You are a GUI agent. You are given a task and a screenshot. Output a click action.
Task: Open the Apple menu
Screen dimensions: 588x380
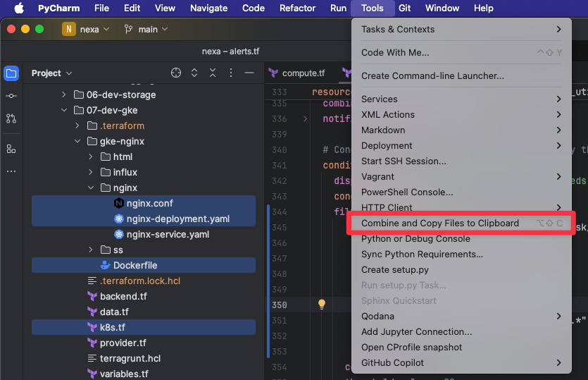[19, 8]
